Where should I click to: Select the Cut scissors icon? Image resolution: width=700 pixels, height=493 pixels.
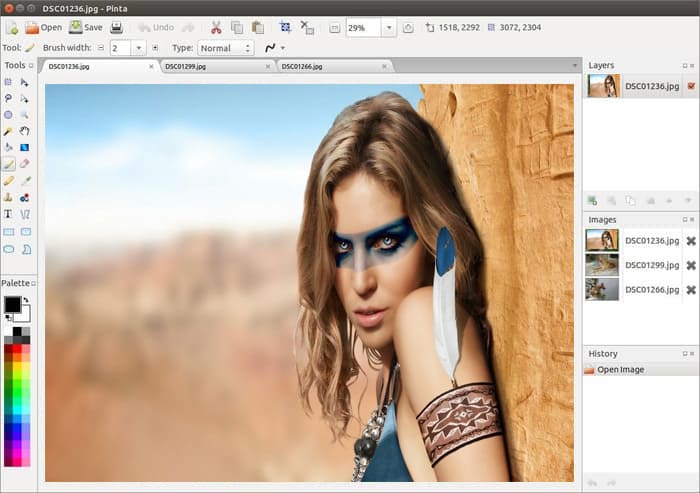pos(215,27)
